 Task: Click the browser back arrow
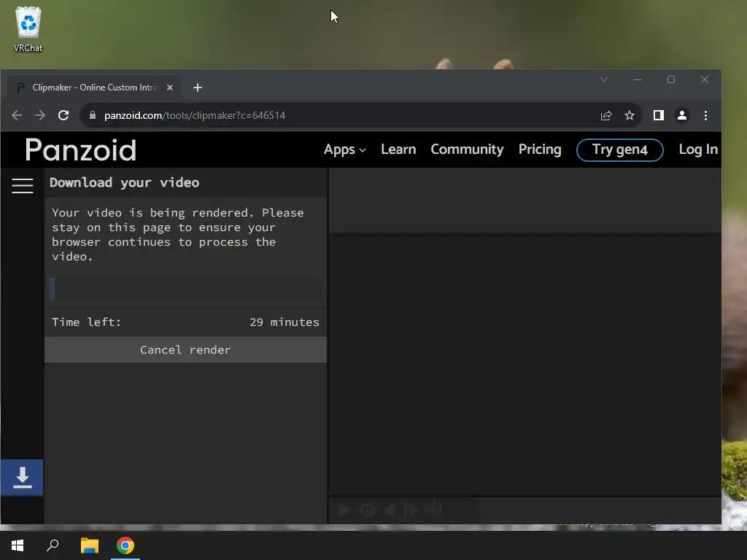pos(17,115)
